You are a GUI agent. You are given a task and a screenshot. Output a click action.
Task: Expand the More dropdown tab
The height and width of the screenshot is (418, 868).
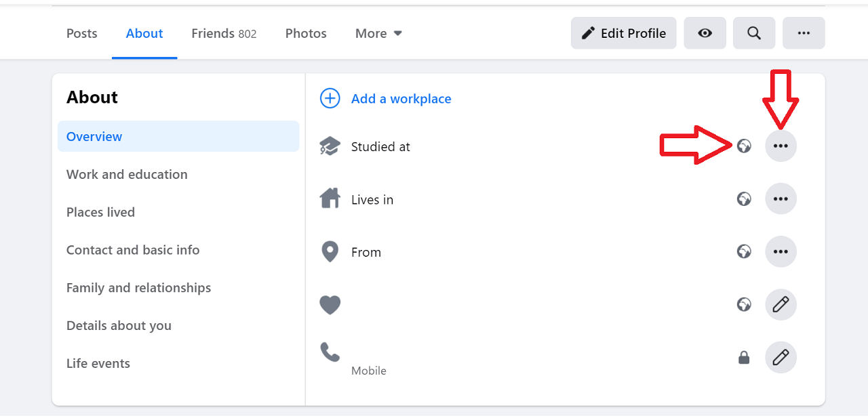(x=378, y=33)
